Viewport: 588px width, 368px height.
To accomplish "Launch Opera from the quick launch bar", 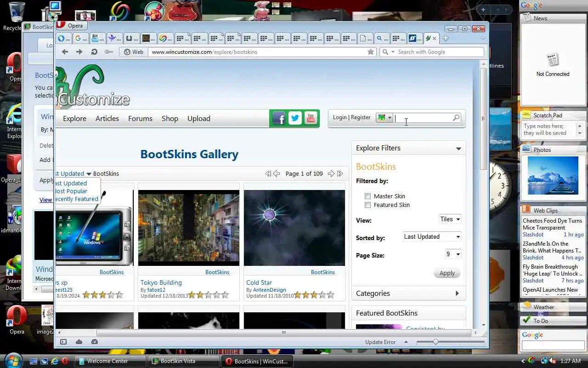I will 64,362.
